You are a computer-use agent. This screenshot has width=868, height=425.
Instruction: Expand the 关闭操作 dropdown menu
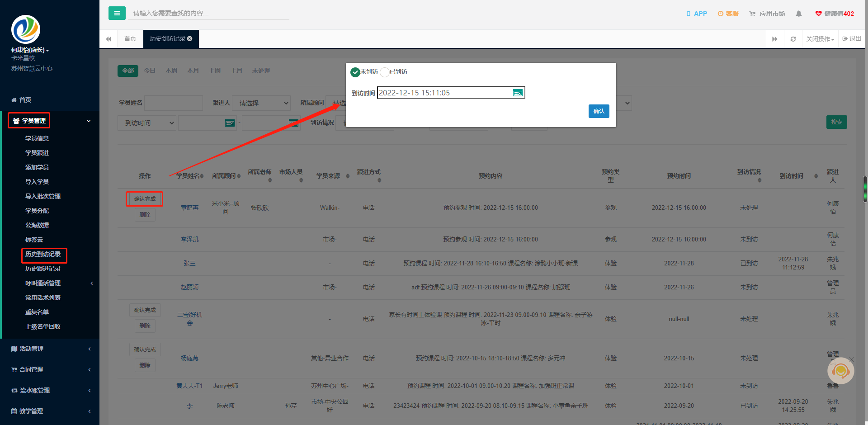click(x=820, y=39)
